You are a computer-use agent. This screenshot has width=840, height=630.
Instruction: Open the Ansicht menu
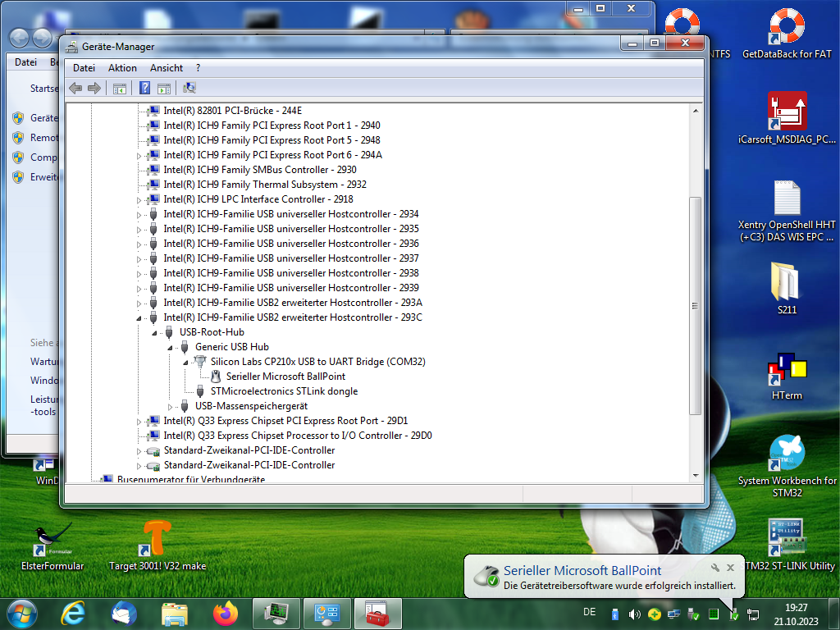pyautogui.click(x=166, y=68)
